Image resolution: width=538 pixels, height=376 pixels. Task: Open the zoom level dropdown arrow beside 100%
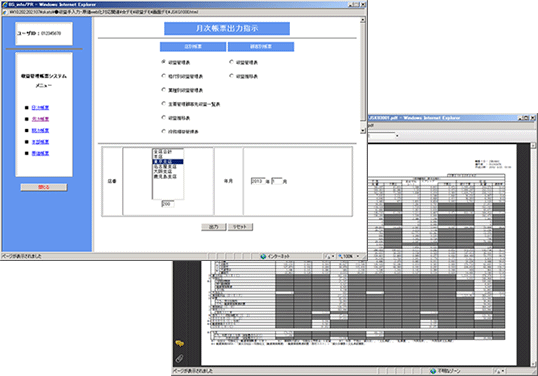(358, 256)
